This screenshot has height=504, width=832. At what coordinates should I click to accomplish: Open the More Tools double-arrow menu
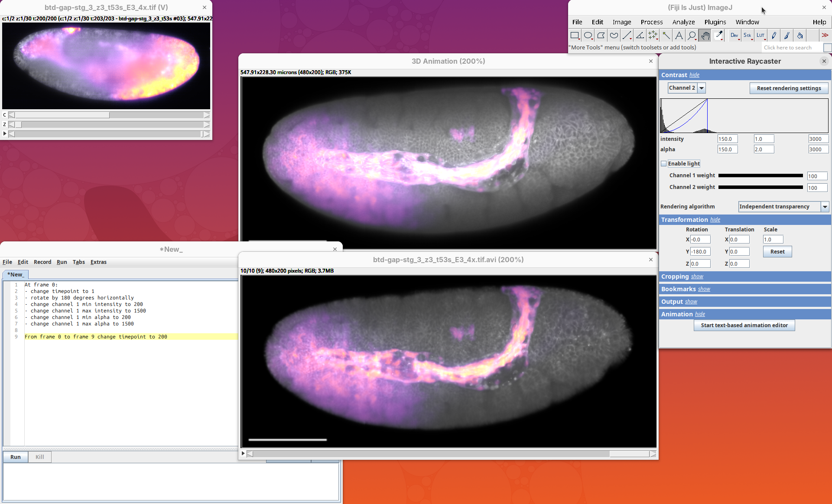pyautogui.click(x=825, y=36)
